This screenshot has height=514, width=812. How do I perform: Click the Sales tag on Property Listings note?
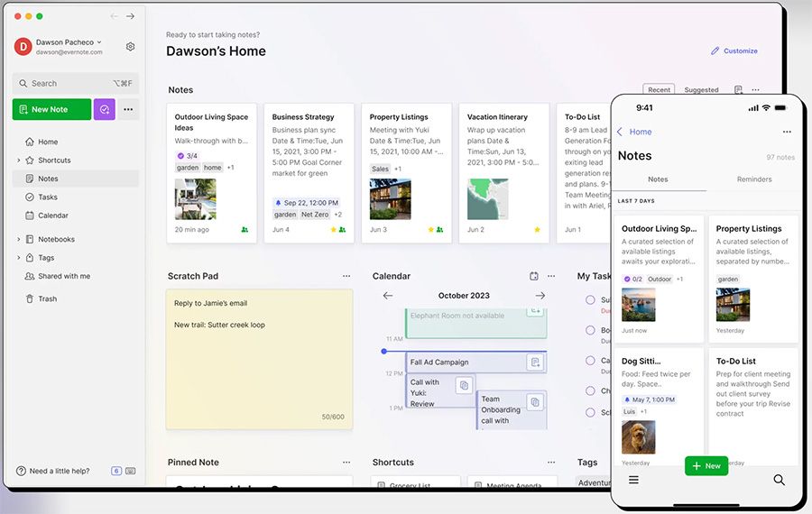(x=380, y=169)
